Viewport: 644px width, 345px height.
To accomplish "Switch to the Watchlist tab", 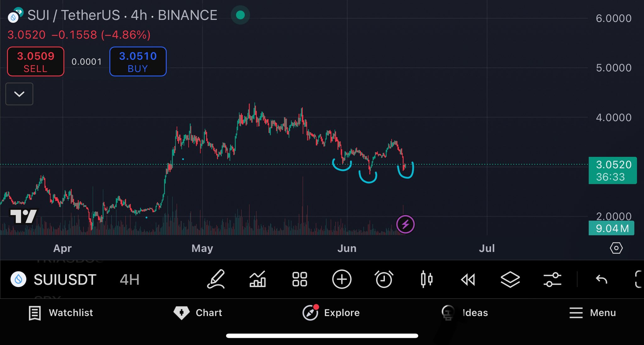I will pos(61,313).
